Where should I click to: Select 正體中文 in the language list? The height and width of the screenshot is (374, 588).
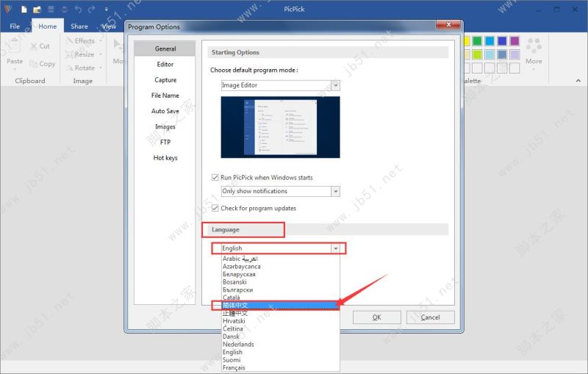(280, 313)
